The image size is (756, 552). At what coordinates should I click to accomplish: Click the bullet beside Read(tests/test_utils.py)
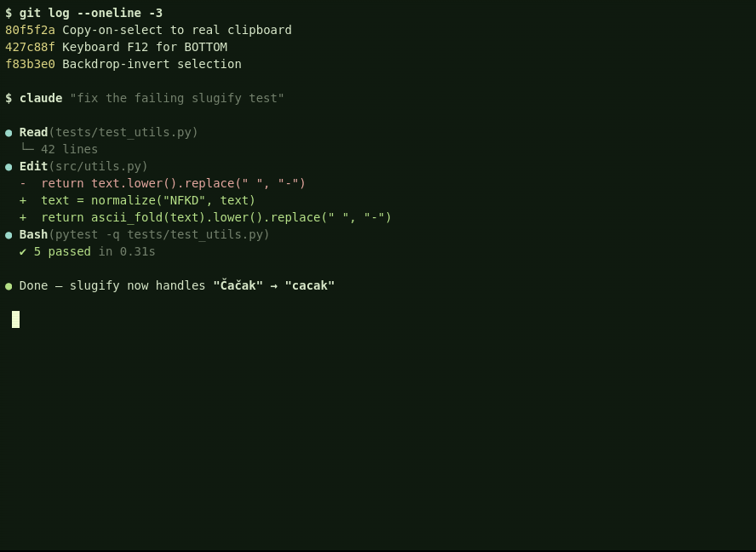(9, 133)
